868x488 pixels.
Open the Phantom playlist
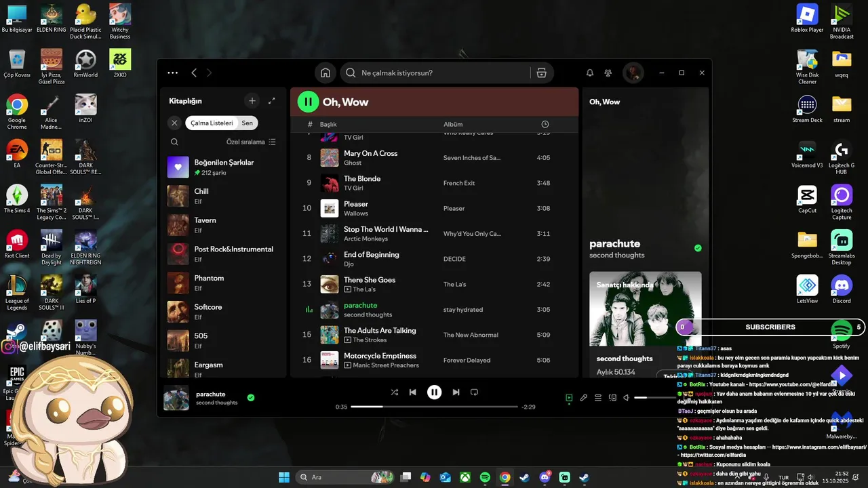(222, 283)
